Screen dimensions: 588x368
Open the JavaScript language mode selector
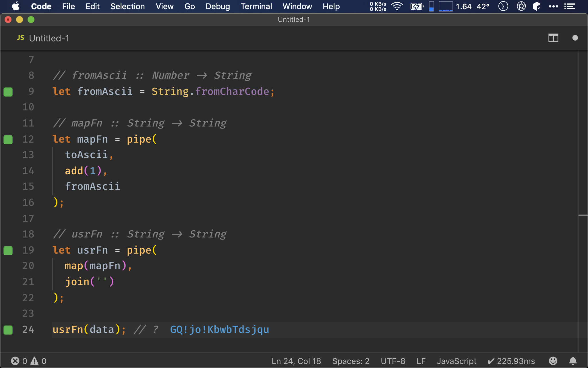456,361
